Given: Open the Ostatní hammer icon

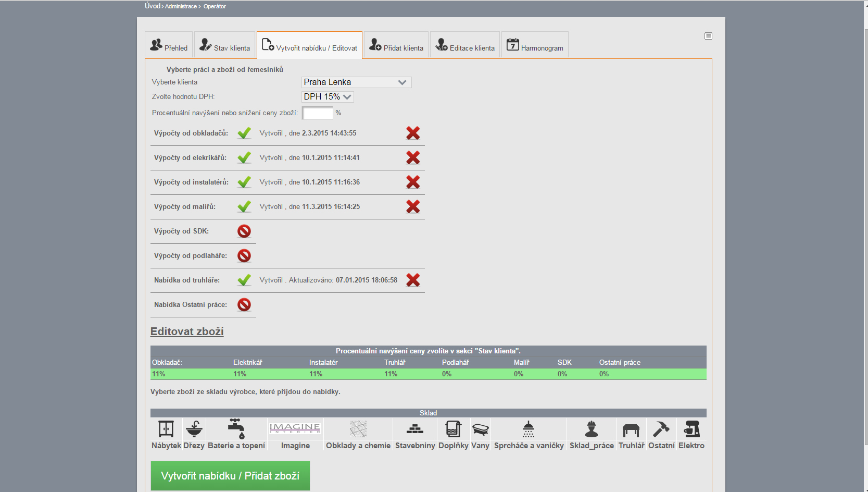Looking at the screenshot, I should 661,429.
